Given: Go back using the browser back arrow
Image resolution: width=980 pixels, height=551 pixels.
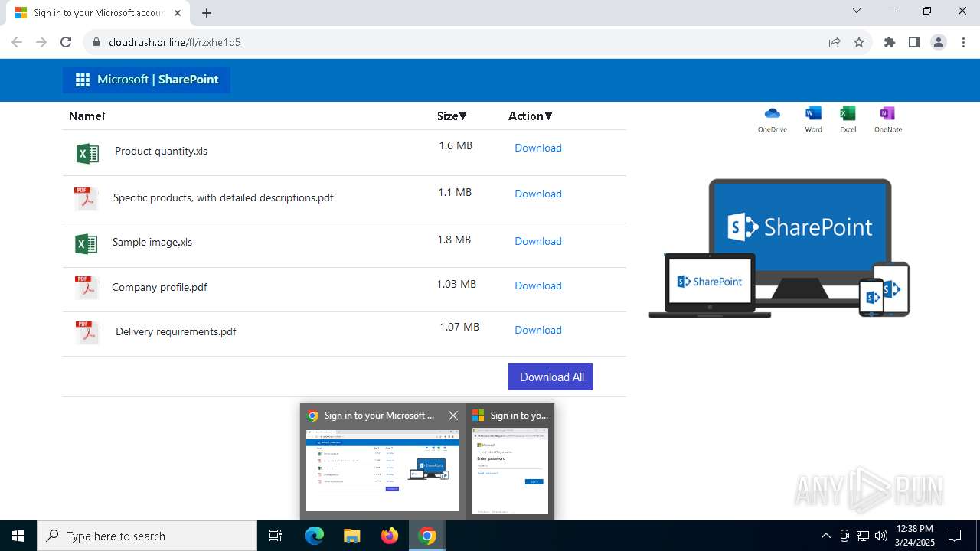Looking at the screenshot, I should 17,42.
